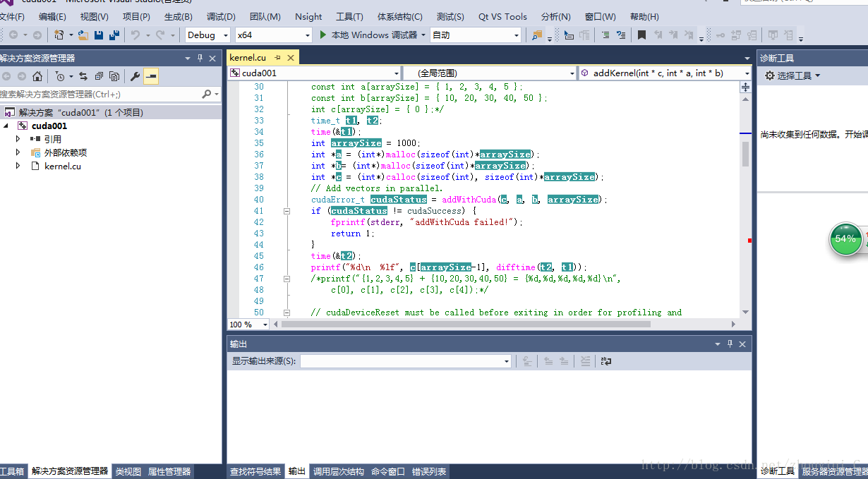The width and height of the screenshot is (868, 479).
Task: Click the editor's vertical scrollbar thumb
Action: (x=745, y=154)
